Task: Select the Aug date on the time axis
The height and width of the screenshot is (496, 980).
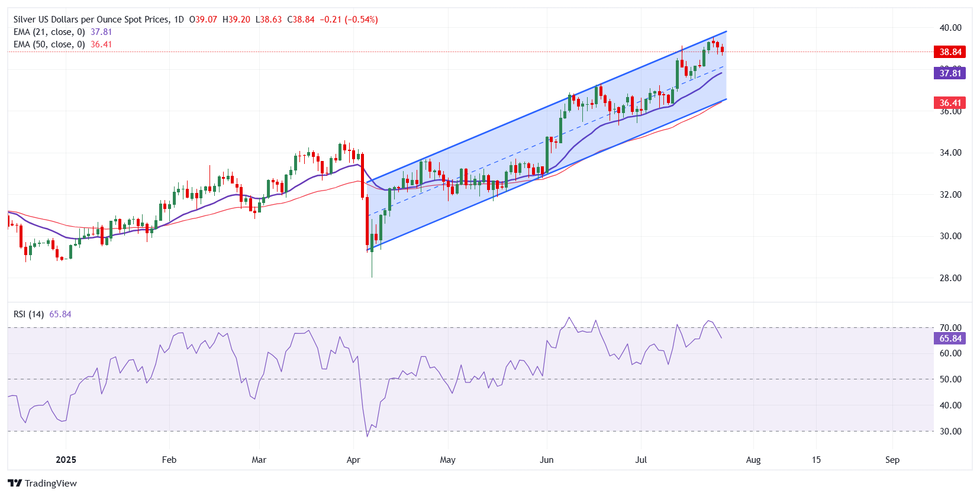Action: (753, 460)
